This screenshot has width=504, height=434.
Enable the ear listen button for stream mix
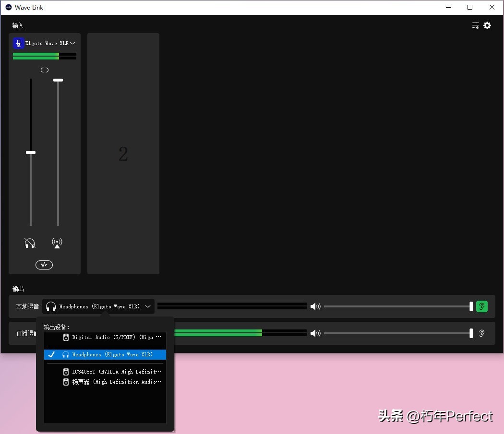coord(481,333)
